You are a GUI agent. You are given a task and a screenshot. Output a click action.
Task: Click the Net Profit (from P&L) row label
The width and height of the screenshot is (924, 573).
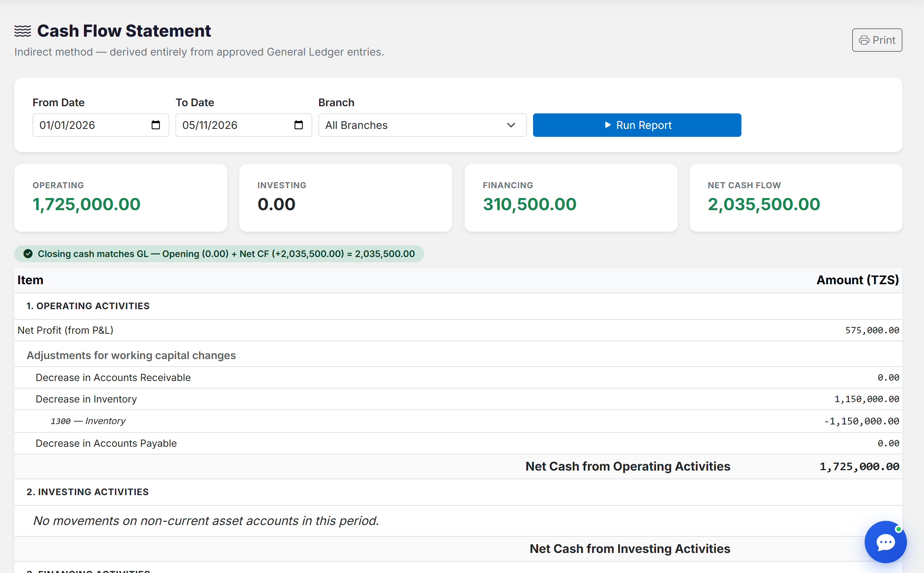[65, 330]
